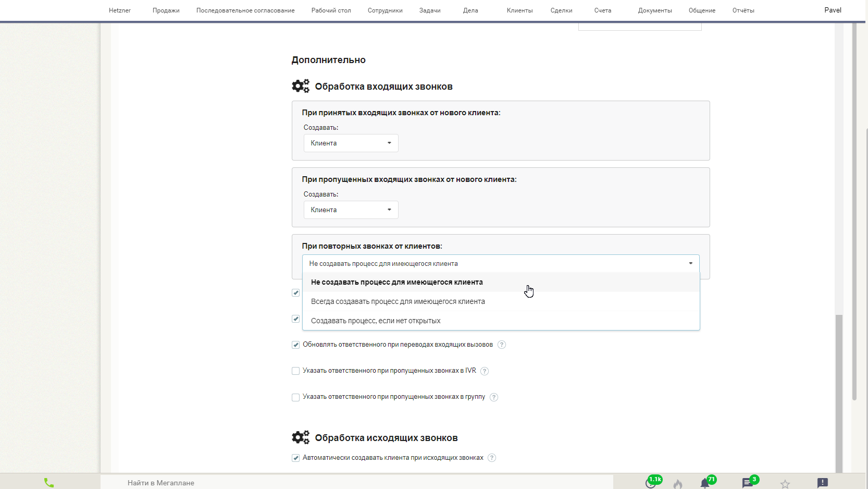Screen dimensions: 868x489
Task: Open Последовательное согласование menu item
Action: pyautogui.click(x=245, y=10)
